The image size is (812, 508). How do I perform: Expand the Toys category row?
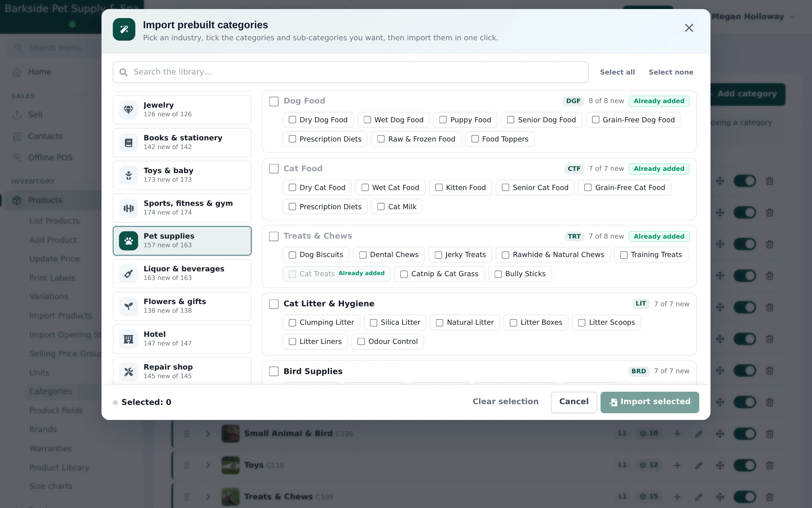tap(208, 465)
